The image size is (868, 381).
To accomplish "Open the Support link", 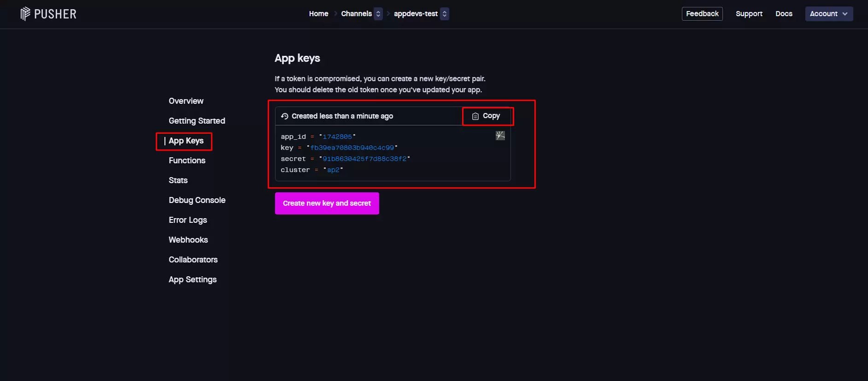I will (749, 14).
